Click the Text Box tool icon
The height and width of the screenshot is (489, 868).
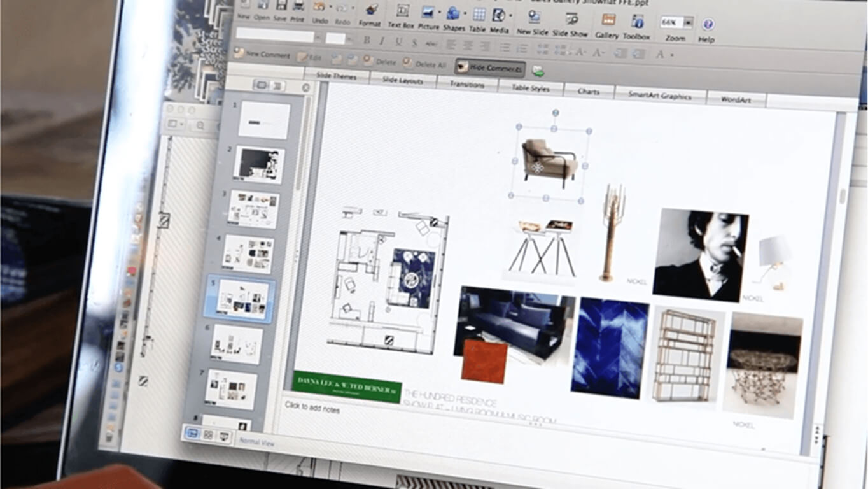coord(402,11)
